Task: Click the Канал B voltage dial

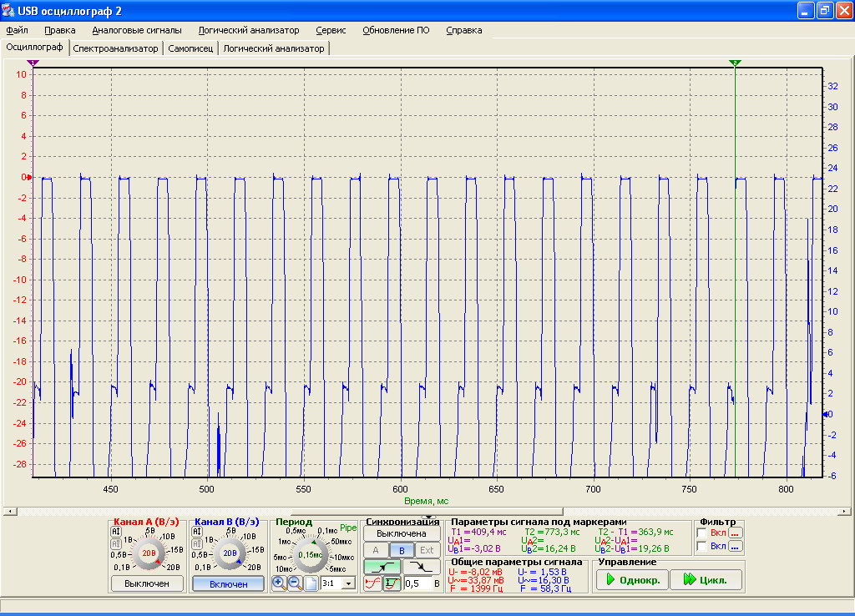Action: (230, 553)
